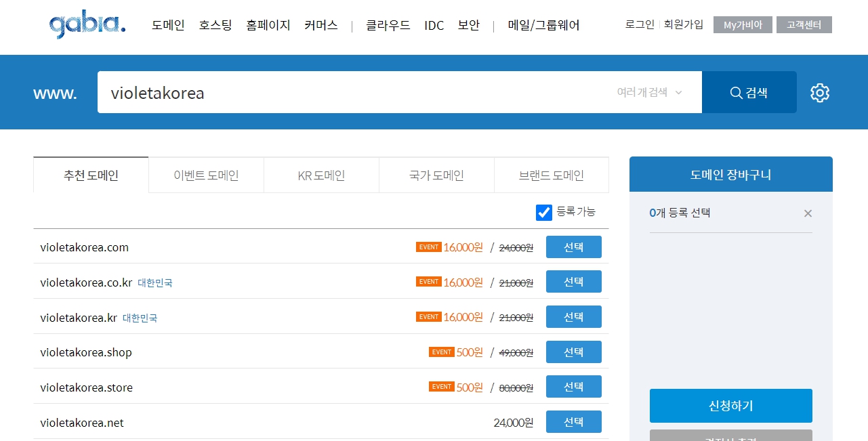Click the 검색 search button
The image size is (868, 441).
pos(749,93)
